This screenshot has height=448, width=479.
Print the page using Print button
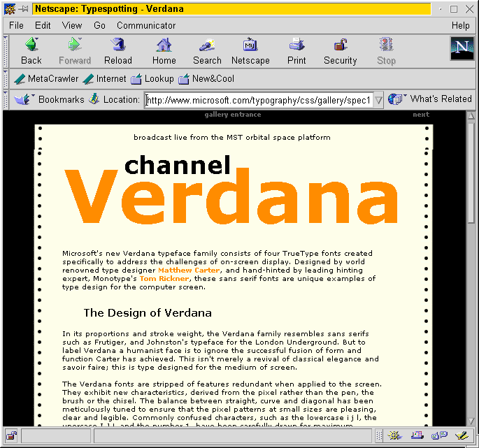coord(296,51)
